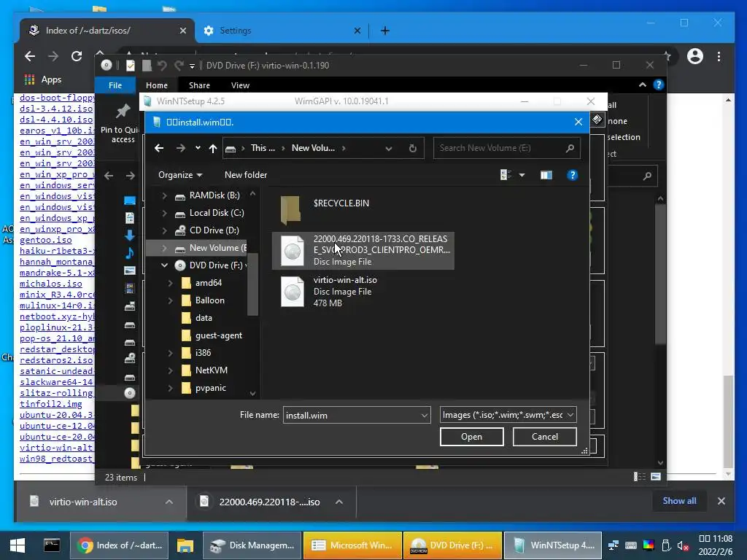The width and height of the screenshot is (747, 560).
Task: Expand RAMDisk (B:) tree node
Action: pyautogui.click(x=164, y=195)
